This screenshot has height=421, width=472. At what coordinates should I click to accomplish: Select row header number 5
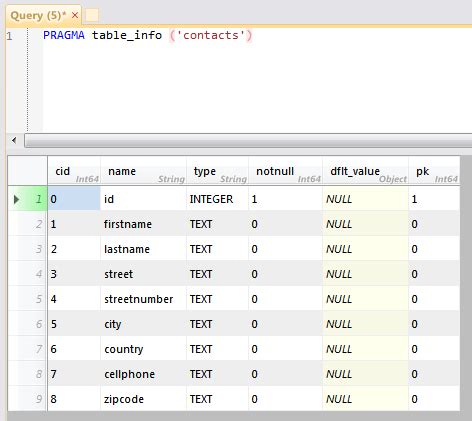click(x=28, y=299)
